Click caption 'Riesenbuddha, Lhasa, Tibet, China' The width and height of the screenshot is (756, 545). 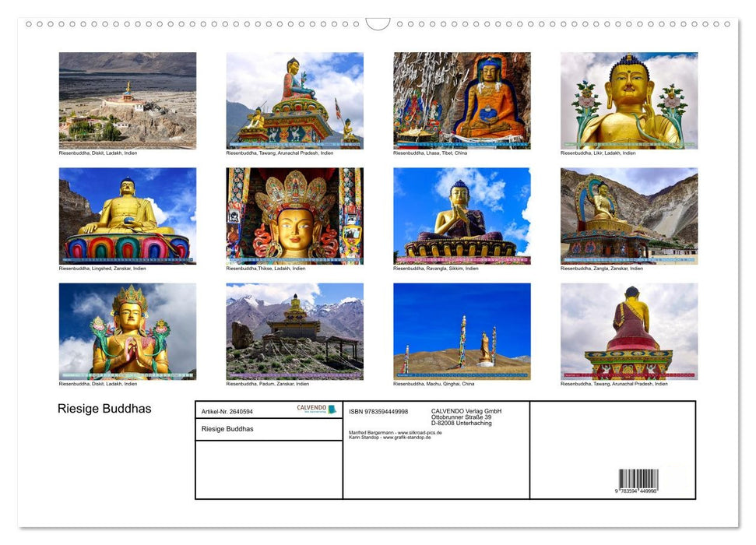(x=430, y=153)
